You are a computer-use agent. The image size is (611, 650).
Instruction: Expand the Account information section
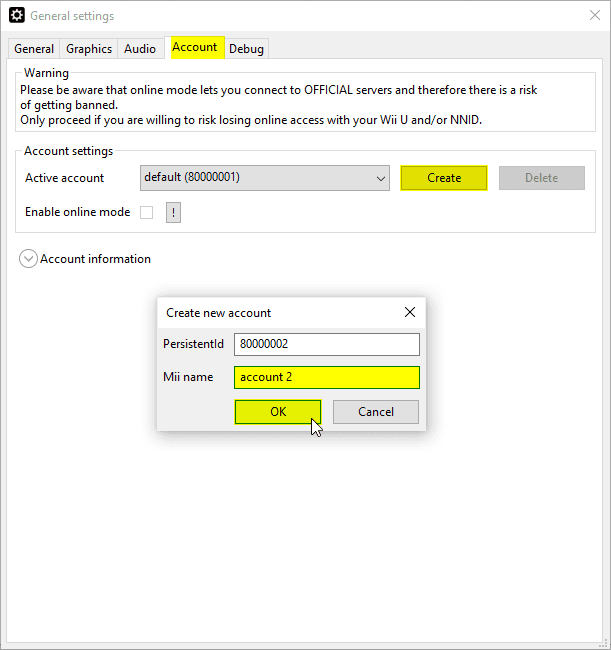click(x=29, y=259)
